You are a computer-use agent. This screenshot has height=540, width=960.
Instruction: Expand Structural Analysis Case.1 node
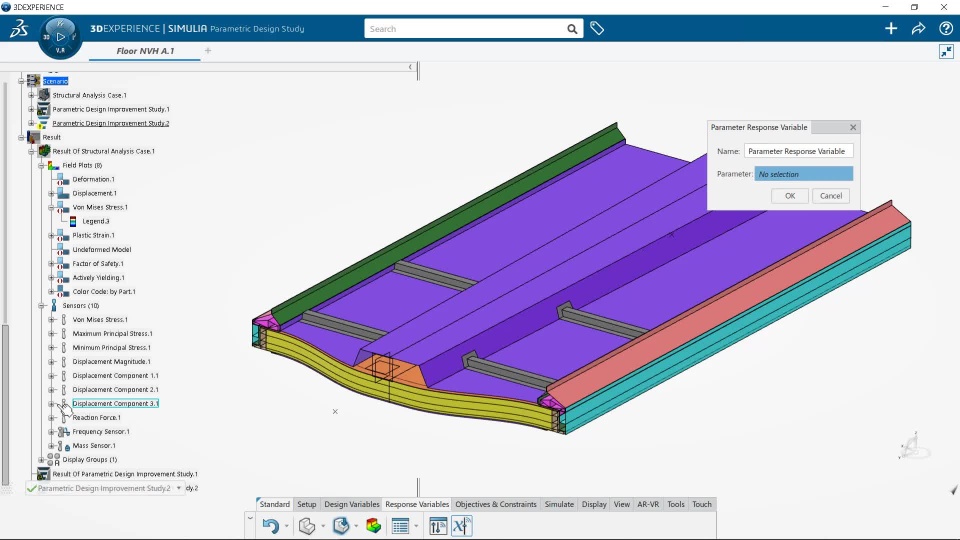(x=31, y=95)
